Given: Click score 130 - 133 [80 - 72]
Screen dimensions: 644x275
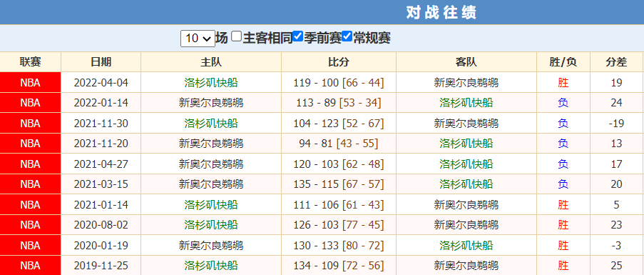Looking at the screenshot, I should [x=339, y=246].
